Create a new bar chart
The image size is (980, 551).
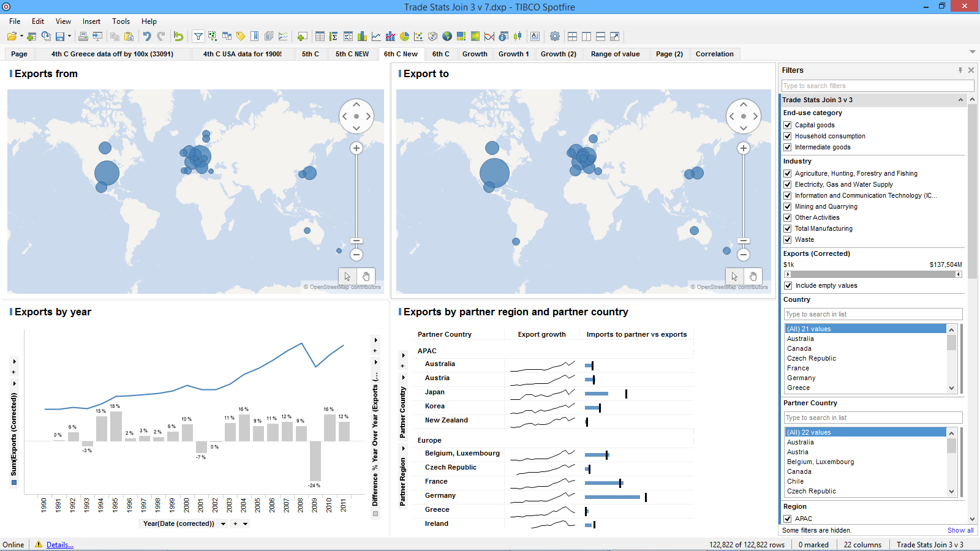click(362, 37)
